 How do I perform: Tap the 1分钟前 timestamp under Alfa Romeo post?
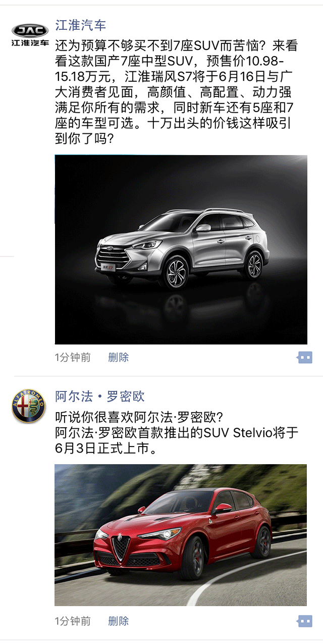point(73,621)
